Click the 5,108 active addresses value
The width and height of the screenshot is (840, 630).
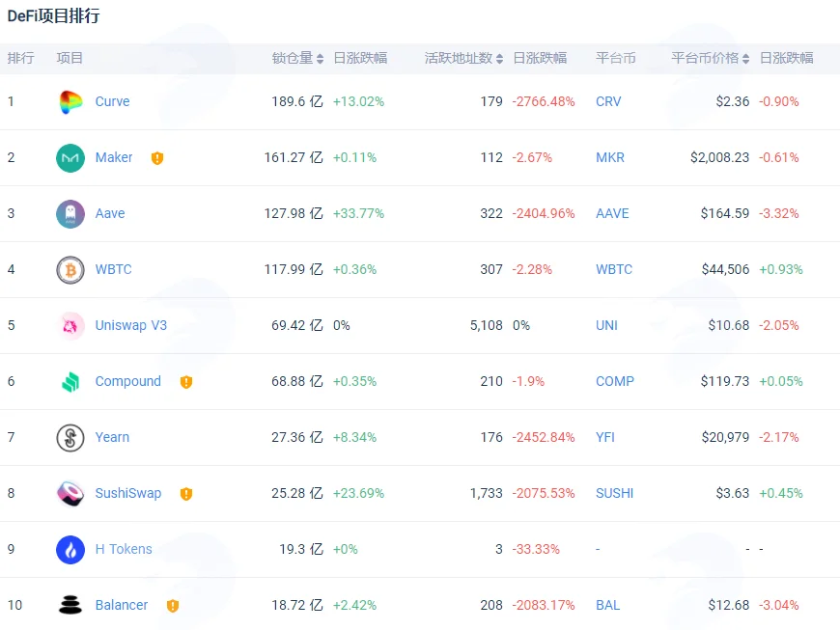click(x=487, y=325)
